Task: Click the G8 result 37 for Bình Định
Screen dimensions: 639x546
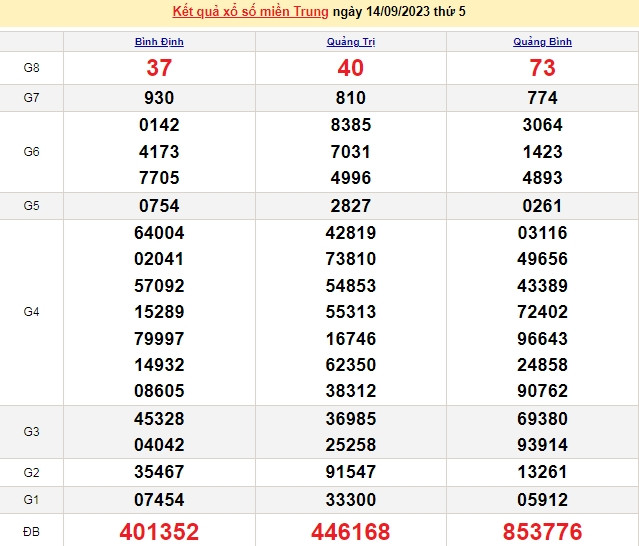Action: [159, 68]
